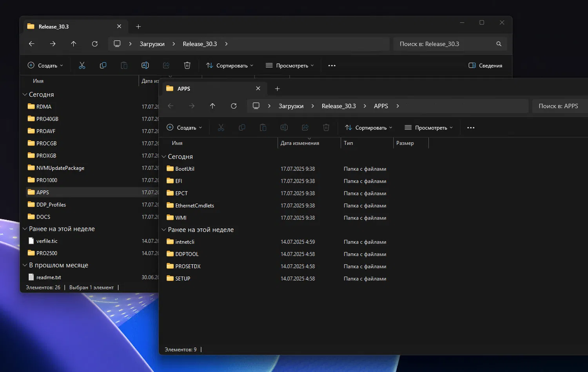Toggle the Сведения details pane
Viewport: 588px width, 372px height.
pyautogui.click(x=485, y=65)
